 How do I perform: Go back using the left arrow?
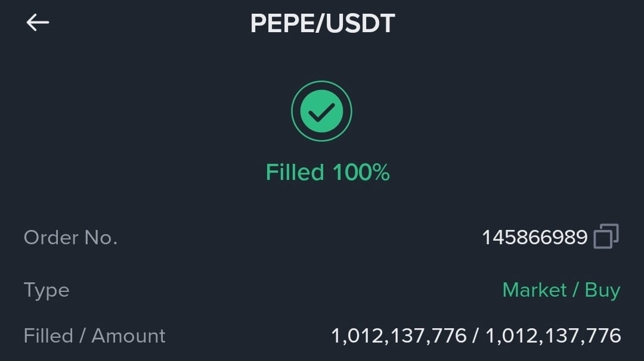coord(38,22)
